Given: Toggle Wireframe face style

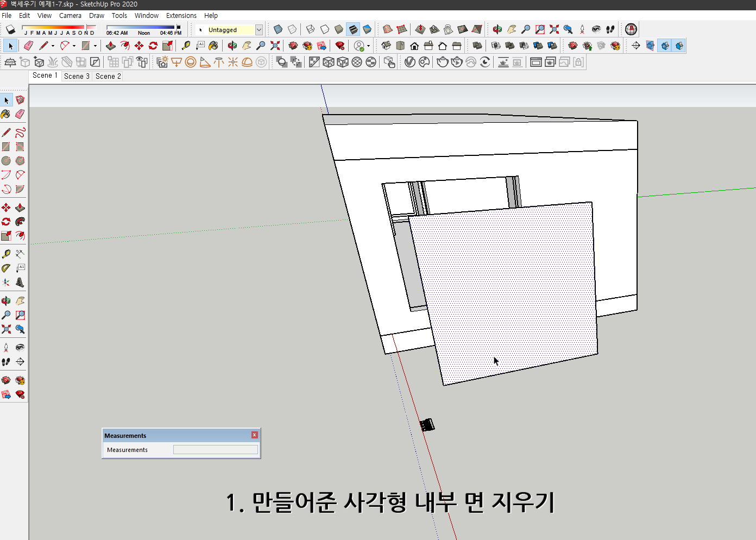Looking at the screenshot, I should (311, 29).
